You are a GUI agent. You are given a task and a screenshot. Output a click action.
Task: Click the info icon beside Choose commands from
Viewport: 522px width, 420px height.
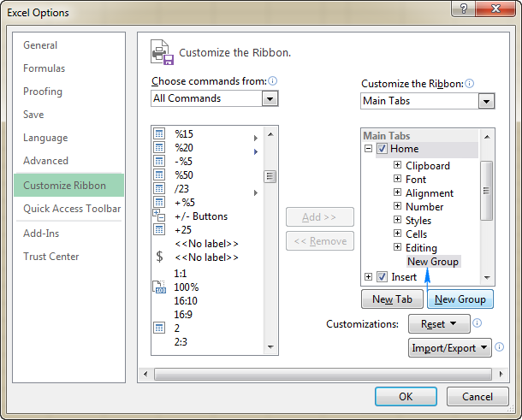coord(273,81)
